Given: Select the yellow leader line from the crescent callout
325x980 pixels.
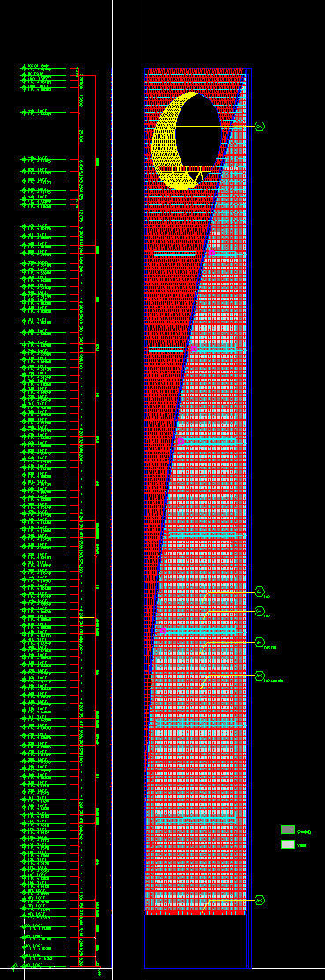Looking at the screenshot, I should coord(215,126).
